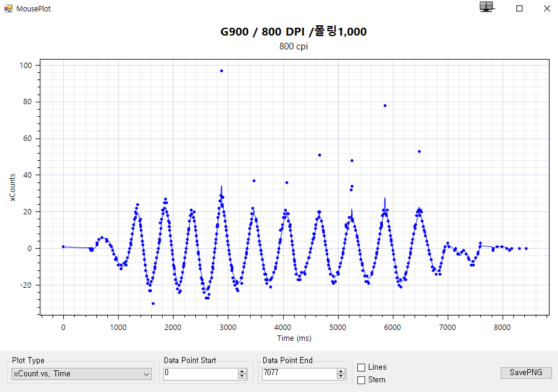This screenshot has height=392, width=558.
Task: Open the Plot Type dropdown
Action: click(x=81, y=374)
